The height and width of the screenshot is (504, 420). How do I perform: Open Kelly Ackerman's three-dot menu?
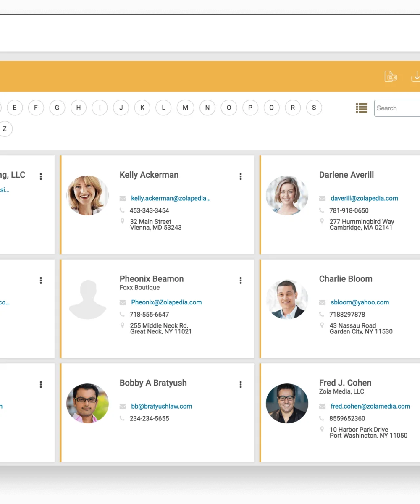pos(241,176)
